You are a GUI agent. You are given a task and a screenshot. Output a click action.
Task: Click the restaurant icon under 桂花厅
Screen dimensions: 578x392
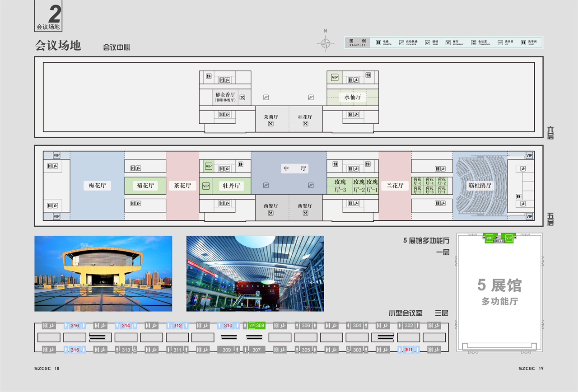pyautogui.click(x=306, y=124)
